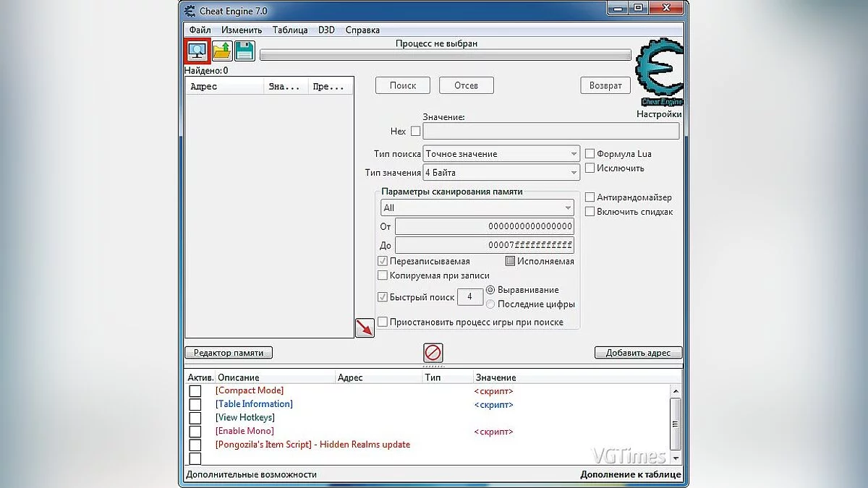Open the Настройки link
Screen dimensions: 868x488
[659, 114]
